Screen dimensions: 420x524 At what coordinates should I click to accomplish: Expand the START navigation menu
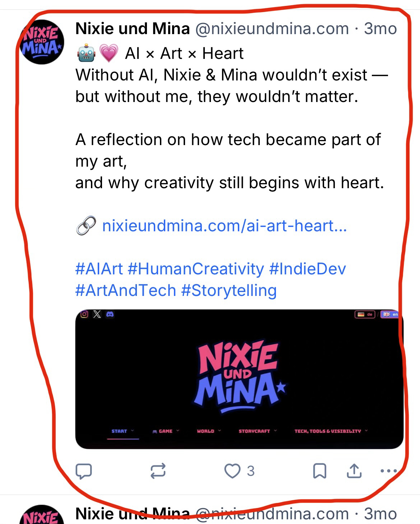[123, 431]
